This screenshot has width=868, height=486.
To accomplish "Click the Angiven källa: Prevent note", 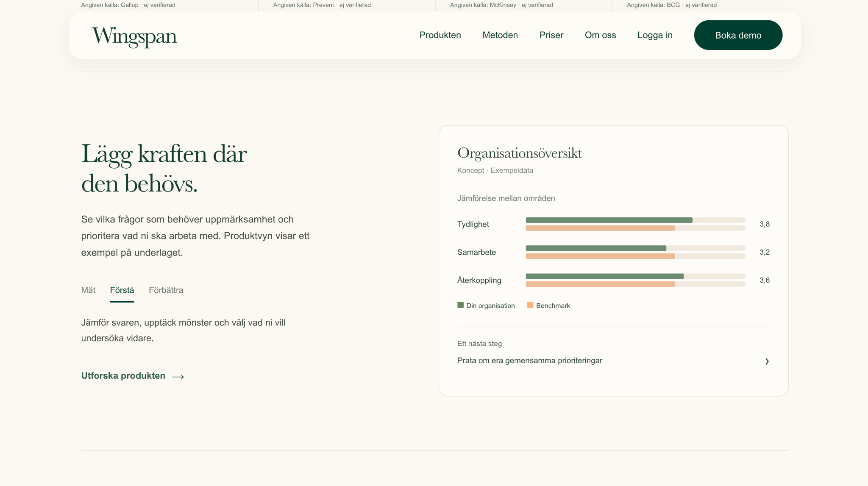I will (x=322, y=5).
